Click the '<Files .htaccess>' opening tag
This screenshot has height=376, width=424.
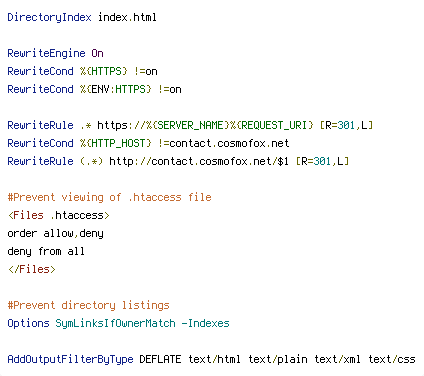click(x=59, y=215)
